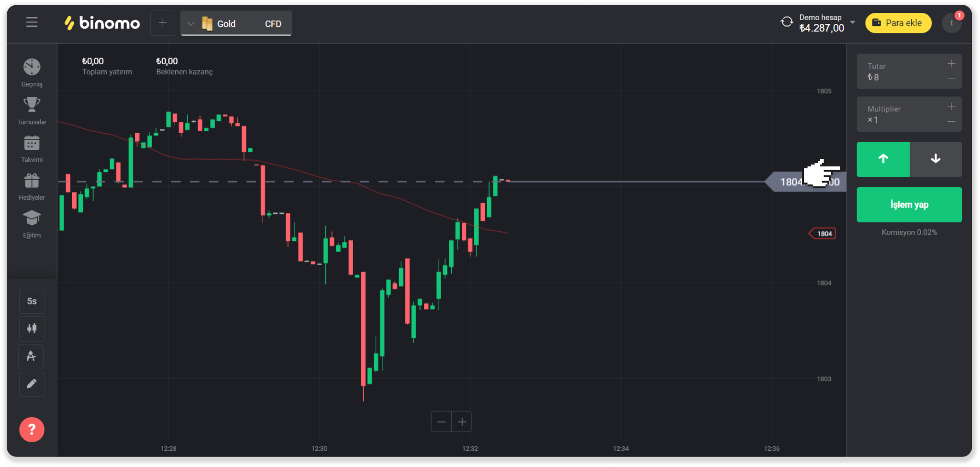This screenshot has height=467, width=980.
Task: Open the Eğitim education icon
Action: [32, 219]
